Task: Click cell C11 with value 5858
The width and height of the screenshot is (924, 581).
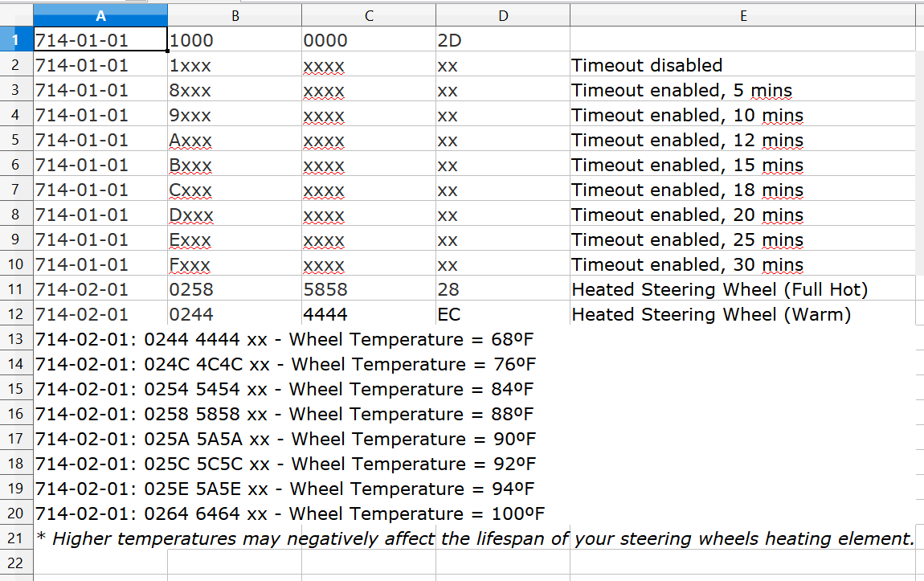Action: [x=369, y=288]
